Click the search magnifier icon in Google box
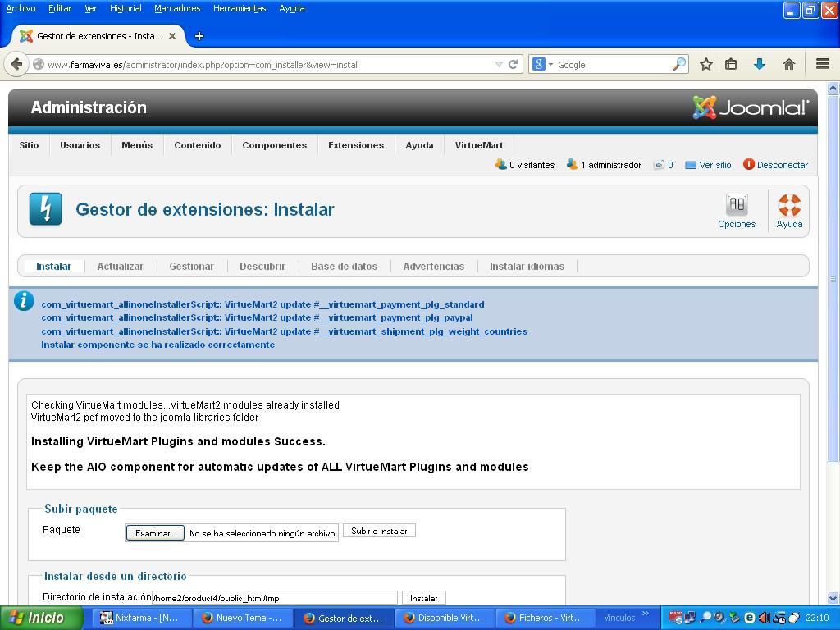The height and width of the screenshot is (630, 840). pyautogui.click(x=678, y=64)
